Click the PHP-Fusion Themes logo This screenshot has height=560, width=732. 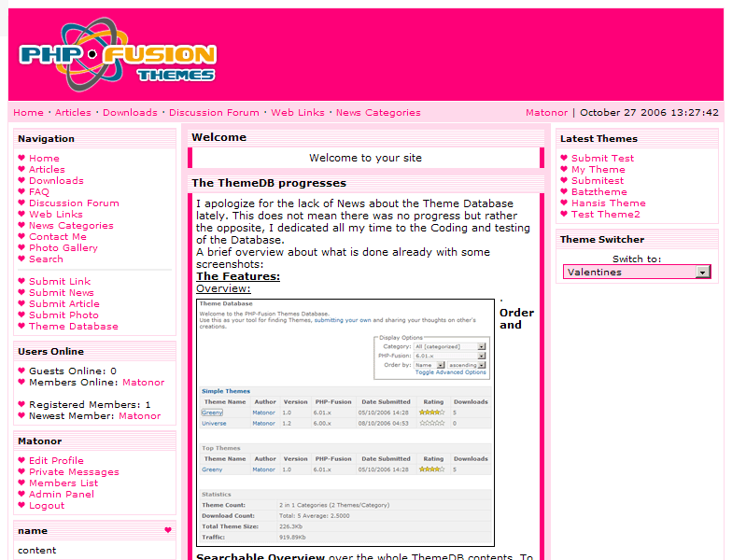[118, 54]
